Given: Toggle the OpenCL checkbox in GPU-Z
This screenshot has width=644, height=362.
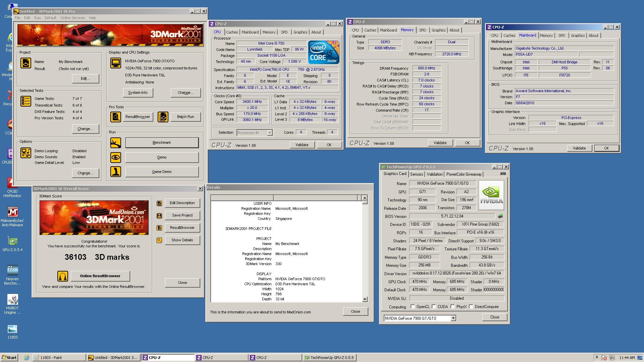Looking at the screenshot, I should (413, 307).
